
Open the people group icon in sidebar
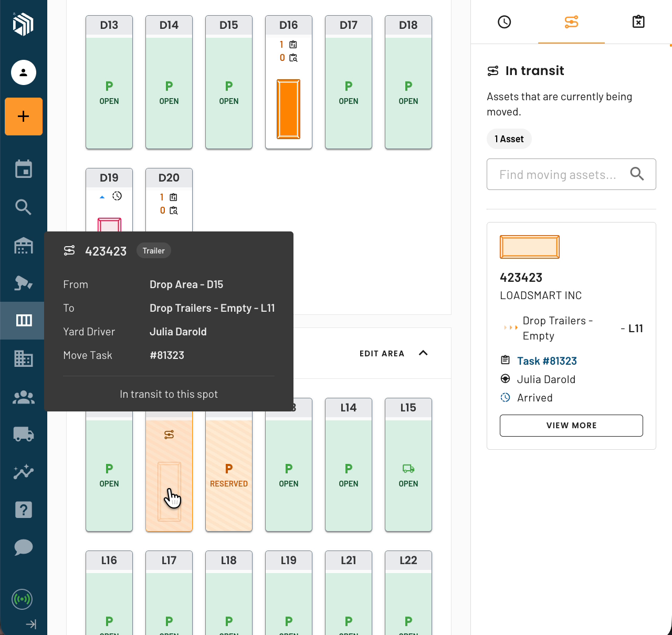coord(24,398)
